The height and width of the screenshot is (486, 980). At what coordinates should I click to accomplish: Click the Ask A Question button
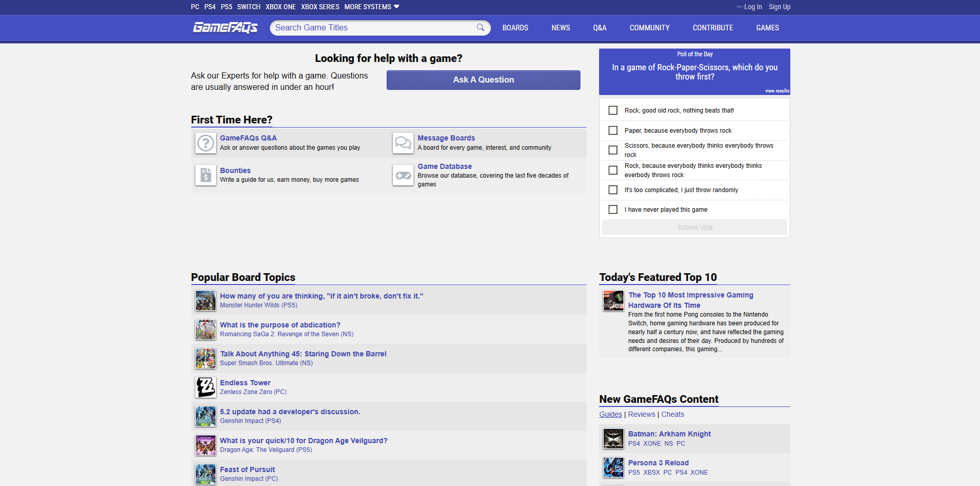[483, 80]
